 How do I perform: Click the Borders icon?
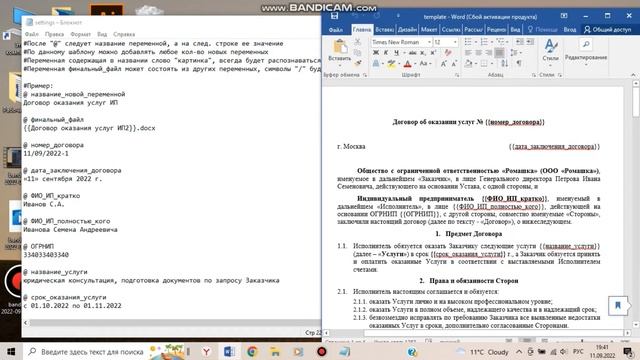tap(484, 63)
